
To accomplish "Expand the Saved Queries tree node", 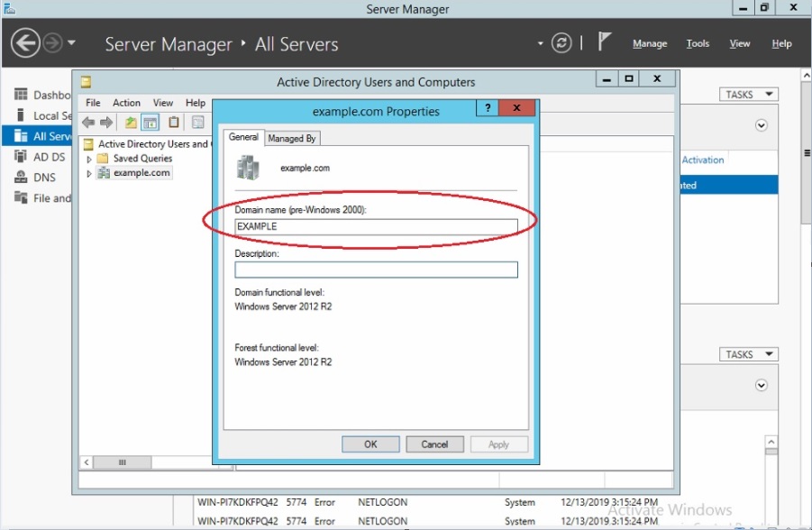I will pyautogui.click(x=88, y=159).
